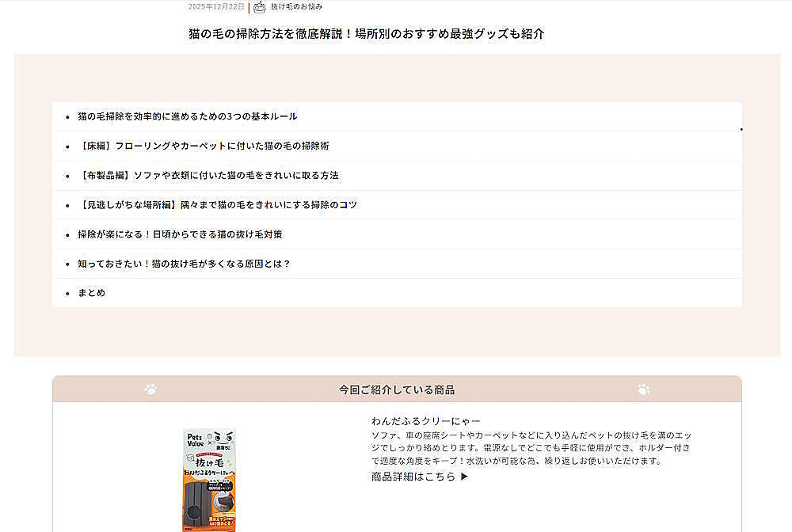Viewport: 792px width, 532px height.
Task: Click the bullet before 猫の毛掃除を効率的に進める
Action: coord(67,116)
